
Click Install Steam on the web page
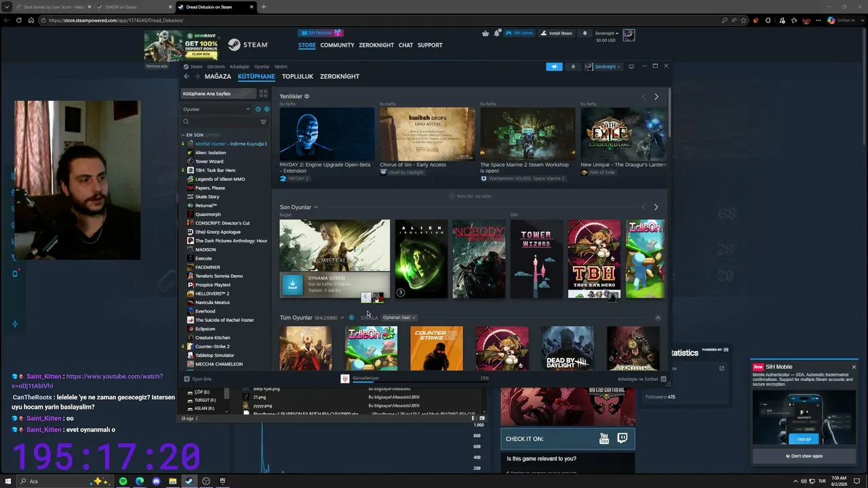(557, 33)
